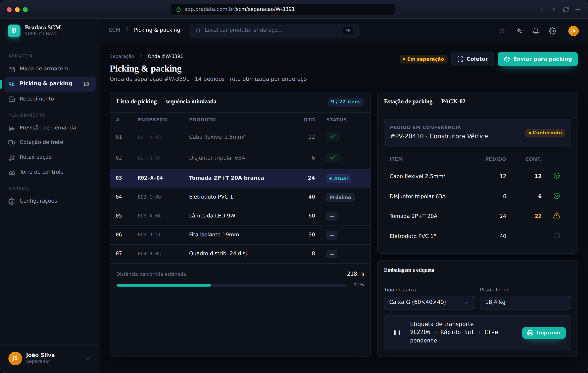
Task: Open Mapa de armazém in sidebar
Action: [x=50, y=69]
